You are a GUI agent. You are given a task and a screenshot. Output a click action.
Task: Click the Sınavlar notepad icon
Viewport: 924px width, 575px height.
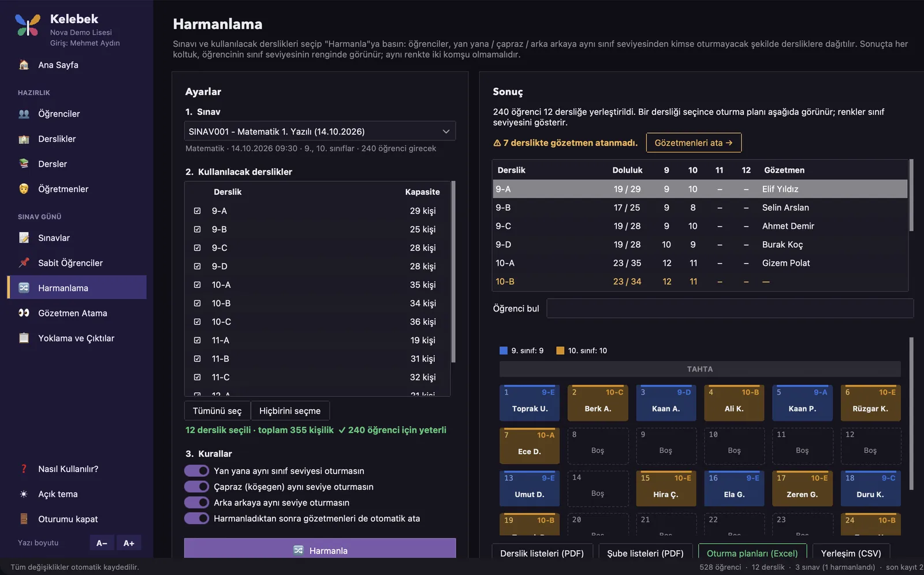click(x=24, y=238)
